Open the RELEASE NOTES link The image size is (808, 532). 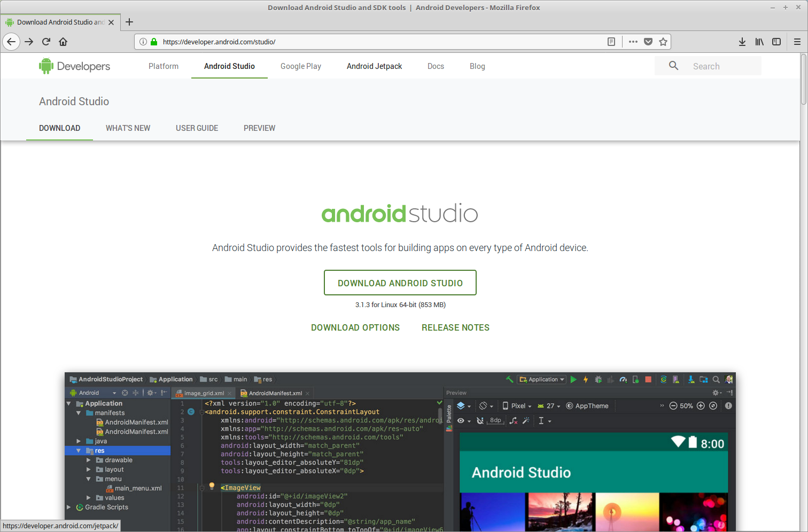click(455, 327)
